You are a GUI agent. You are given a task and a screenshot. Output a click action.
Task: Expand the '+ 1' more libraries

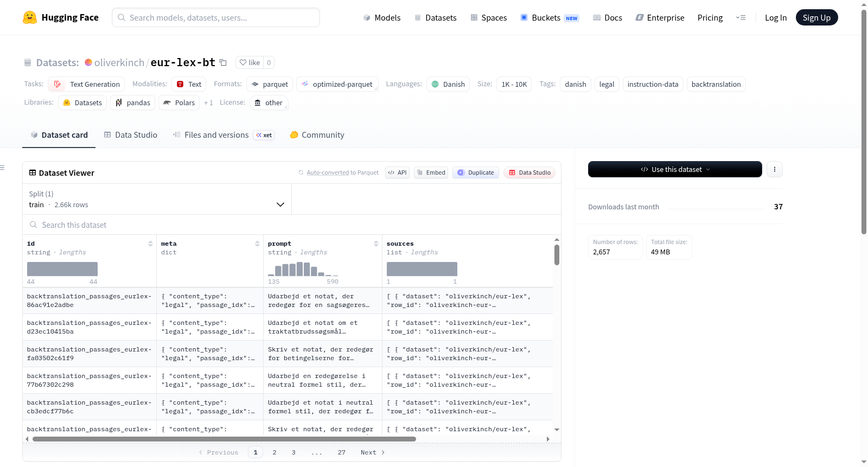pyautogui.click(x=208, y=103)
